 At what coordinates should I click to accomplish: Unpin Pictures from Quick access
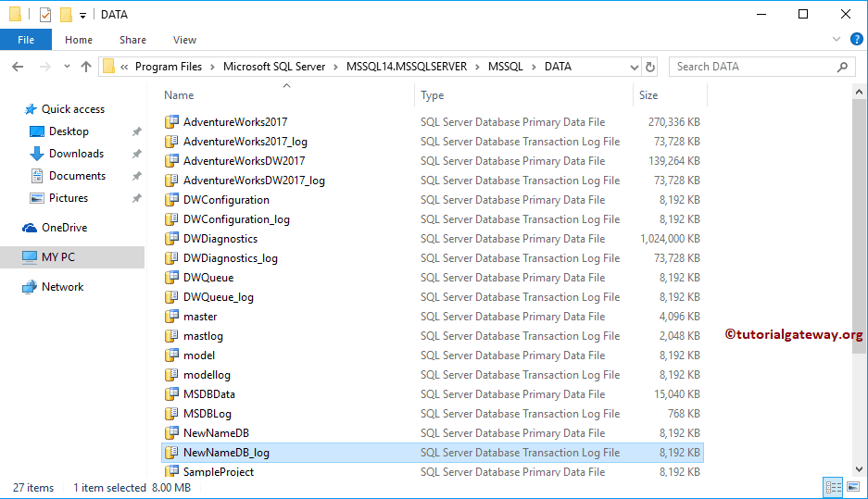click(136, 198)
